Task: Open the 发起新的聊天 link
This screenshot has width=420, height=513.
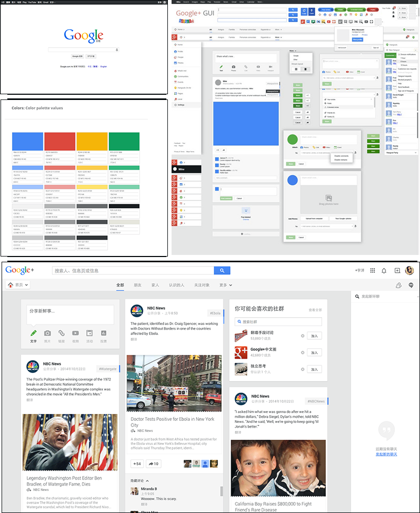Action: [x=387, y=454]
